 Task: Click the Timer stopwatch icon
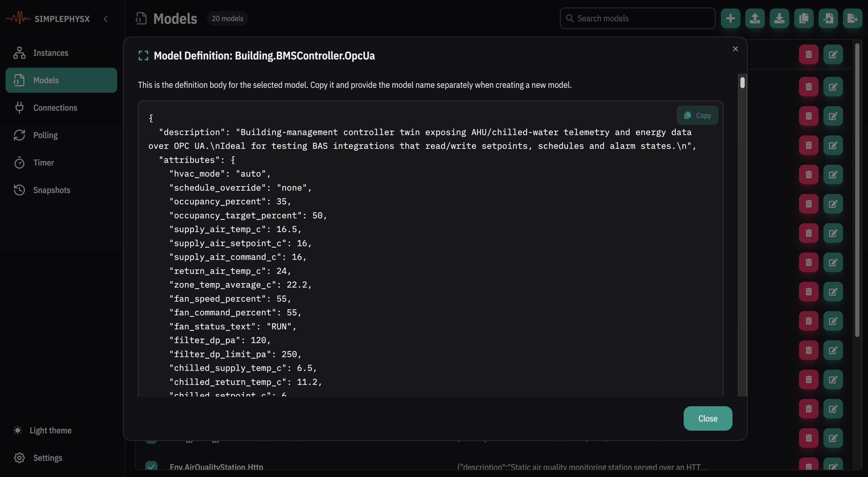click(19, 163)
